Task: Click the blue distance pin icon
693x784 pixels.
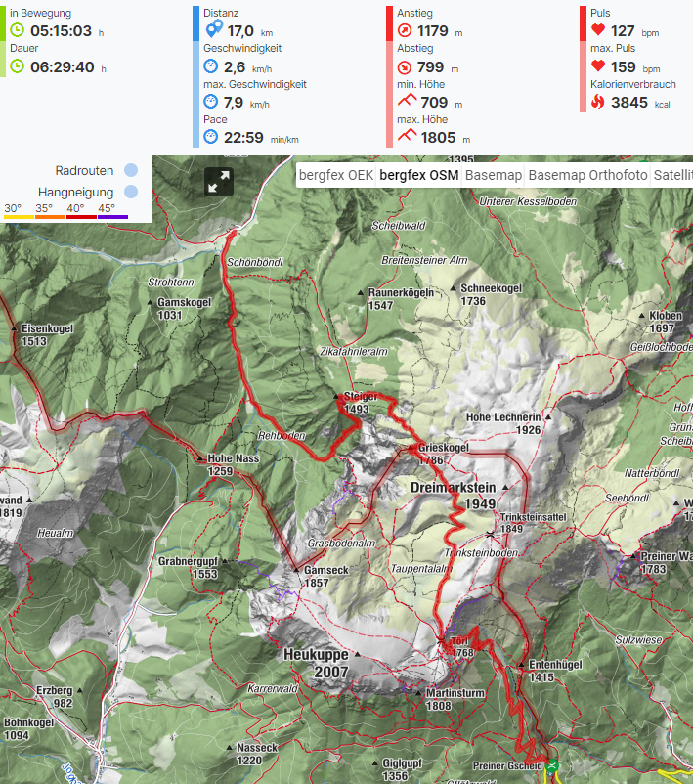Action: pyautogui.click(x=214, y=28)
